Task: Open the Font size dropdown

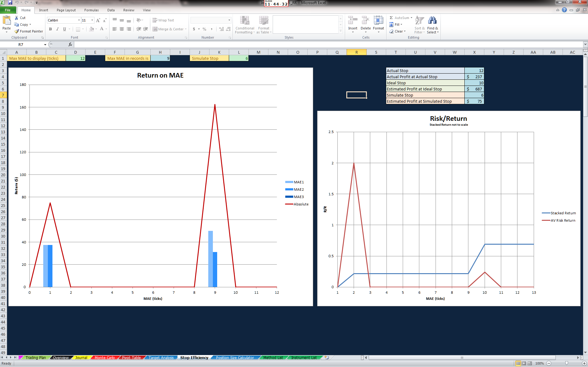Action: (92, 20)
